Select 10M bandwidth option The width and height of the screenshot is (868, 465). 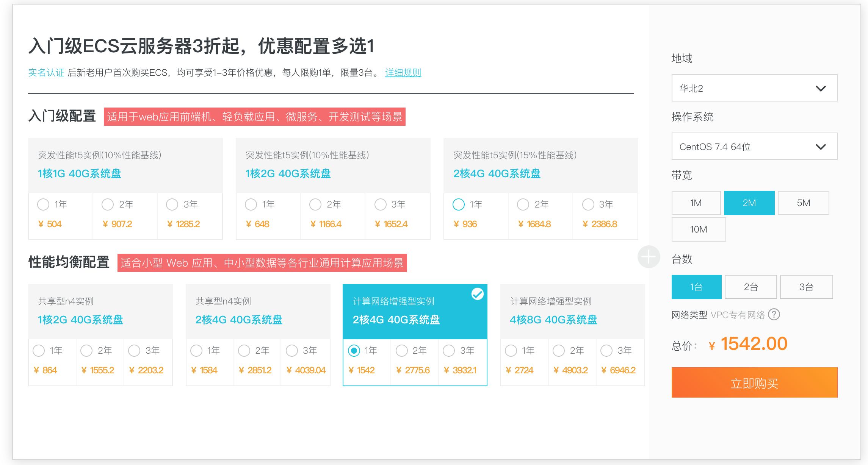point(699,229)
